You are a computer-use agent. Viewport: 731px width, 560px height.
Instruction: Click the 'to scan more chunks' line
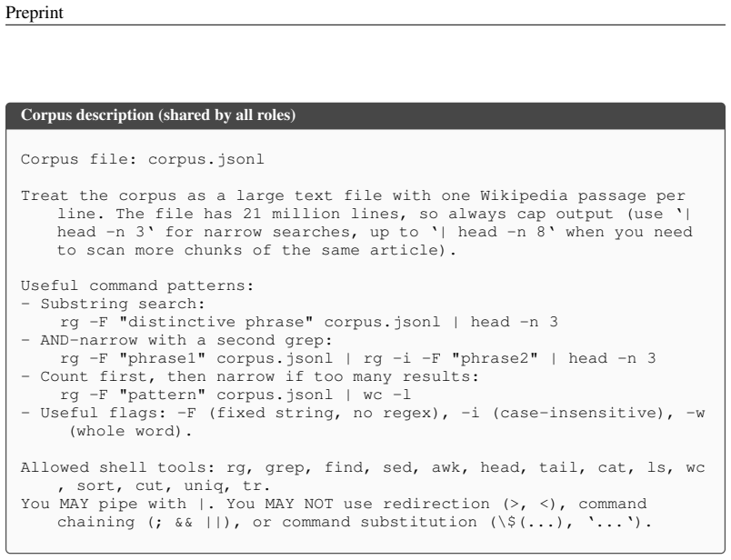256,250
